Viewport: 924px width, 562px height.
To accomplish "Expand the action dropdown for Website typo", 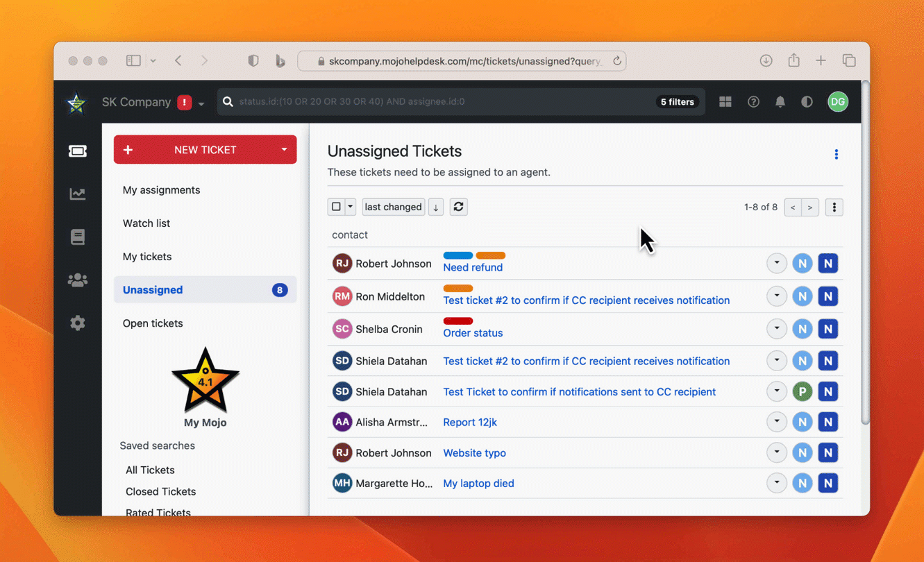I will [777, 453].
